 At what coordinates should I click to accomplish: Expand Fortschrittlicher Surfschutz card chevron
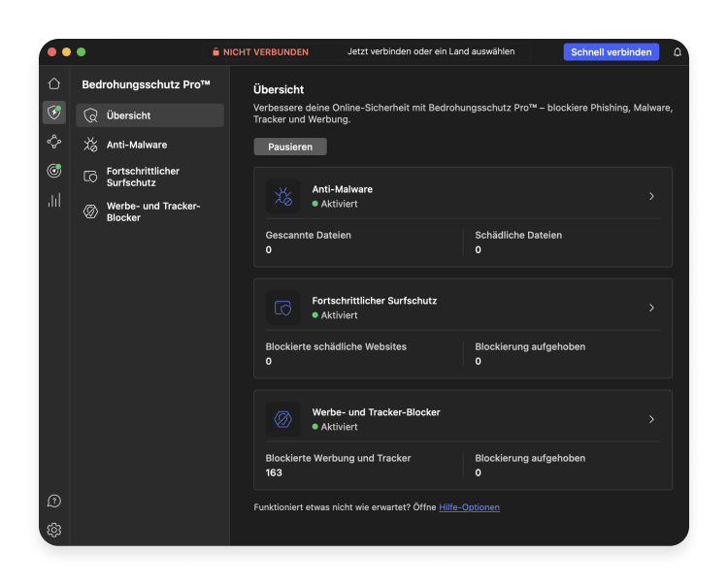(x=651, y=308)
